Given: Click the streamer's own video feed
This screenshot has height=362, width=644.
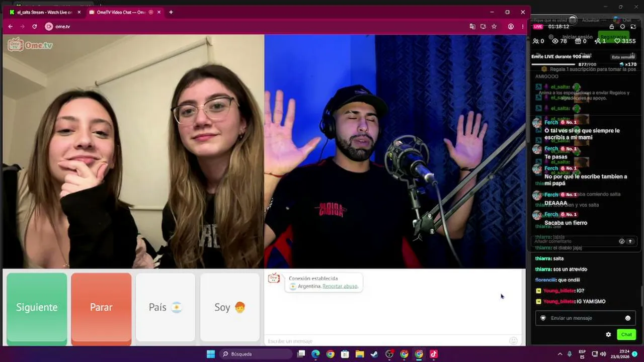Looking at the screenshot, I should click(395, 151).
